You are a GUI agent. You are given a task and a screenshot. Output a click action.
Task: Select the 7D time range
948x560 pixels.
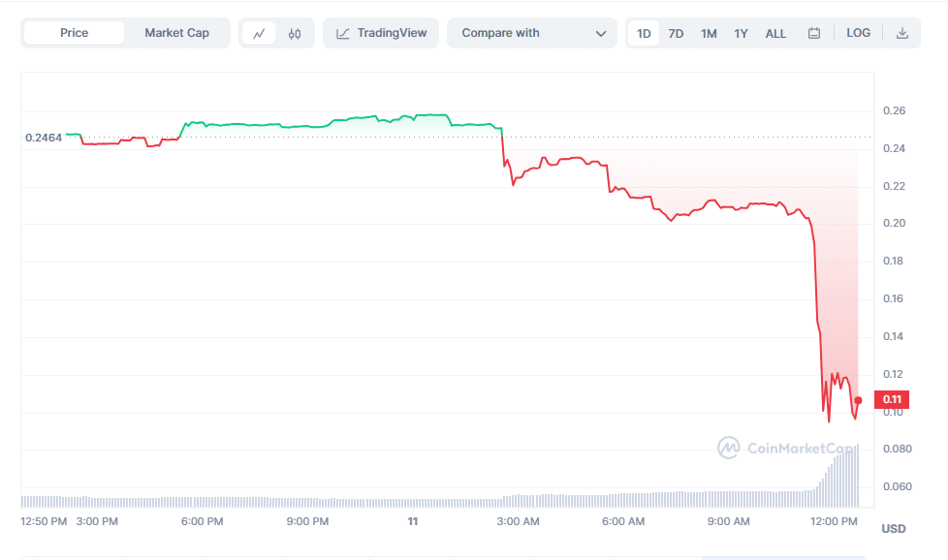pyautogui.click(x=676, y=33)
